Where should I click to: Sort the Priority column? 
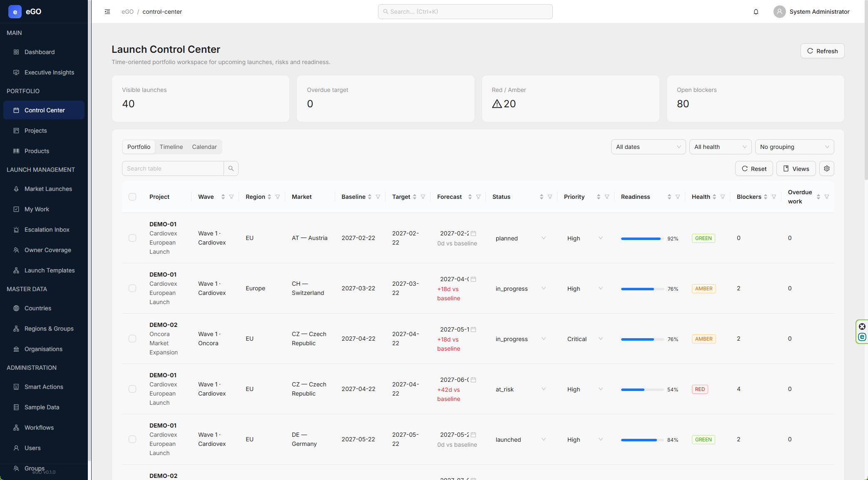click(599, 197)
